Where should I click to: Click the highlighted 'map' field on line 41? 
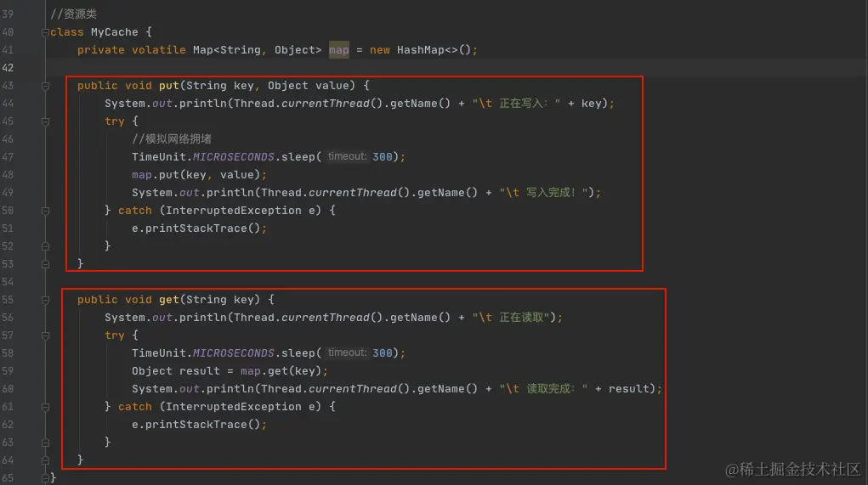tap(339, 50)
